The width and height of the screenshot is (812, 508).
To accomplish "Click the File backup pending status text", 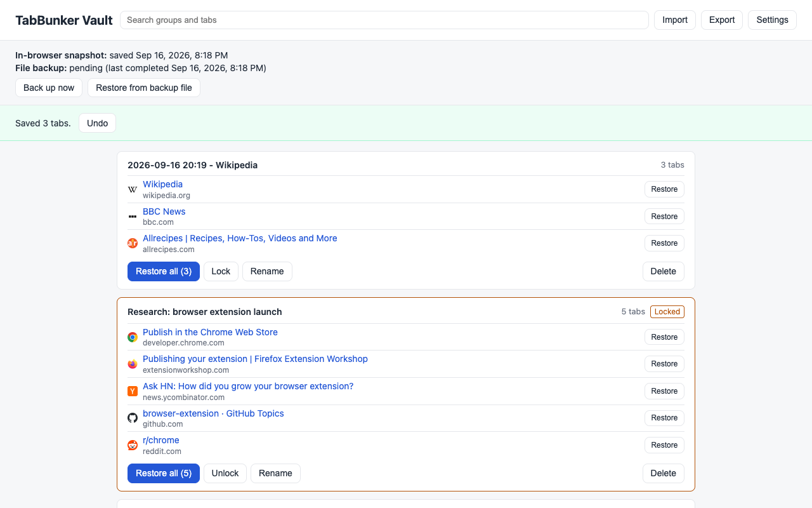I will pyautogui.click(x=141, y=68).
